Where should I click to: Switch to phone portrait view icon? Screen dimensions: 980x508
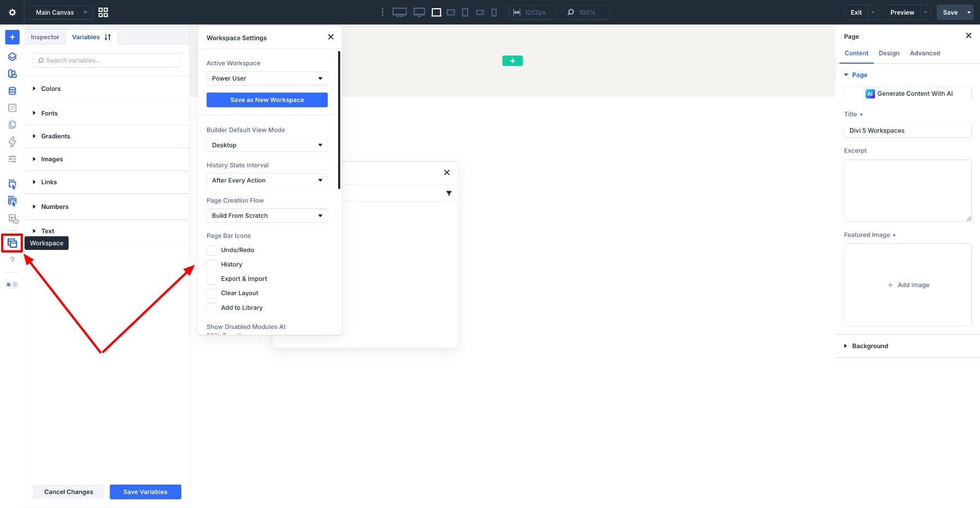(494, 12)
